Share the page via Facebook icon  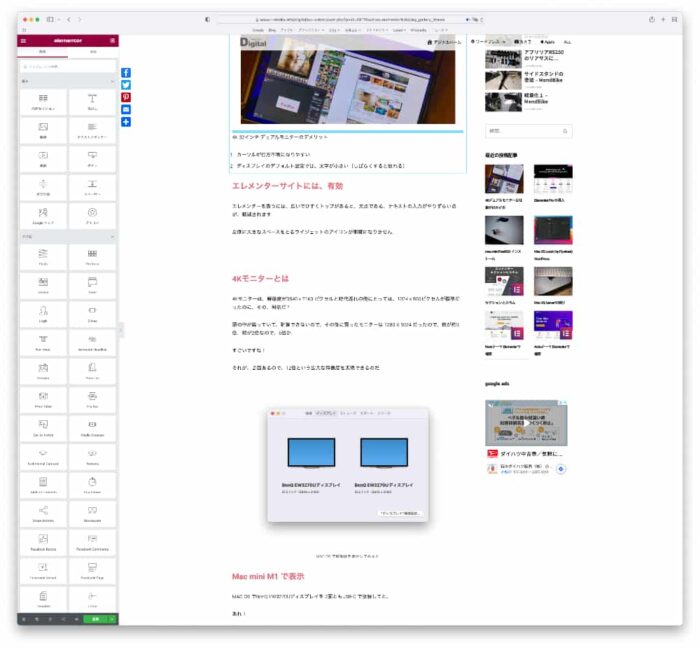point(126,73)
